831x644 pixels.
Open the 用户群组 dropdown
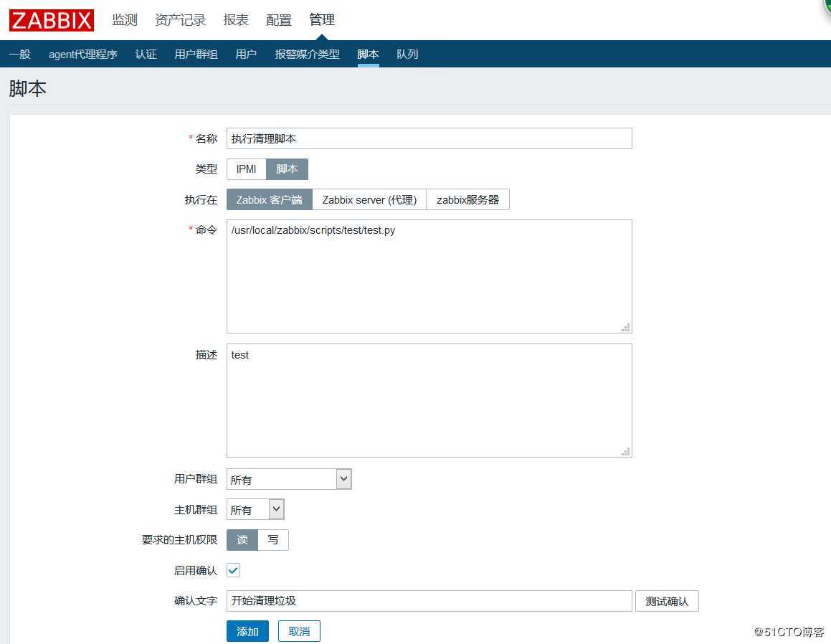click(289, 479)
